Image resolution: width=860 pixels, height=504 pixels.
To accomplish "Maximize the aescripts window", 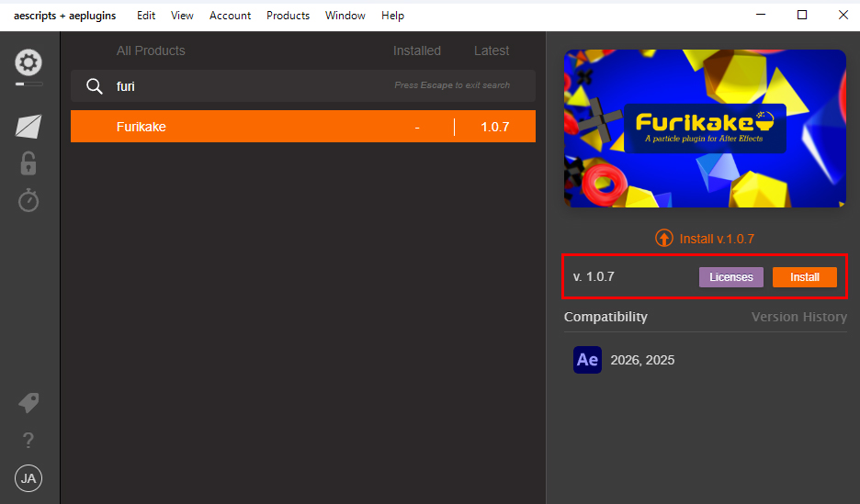I will pyautogui.click(x=802, y=15).
